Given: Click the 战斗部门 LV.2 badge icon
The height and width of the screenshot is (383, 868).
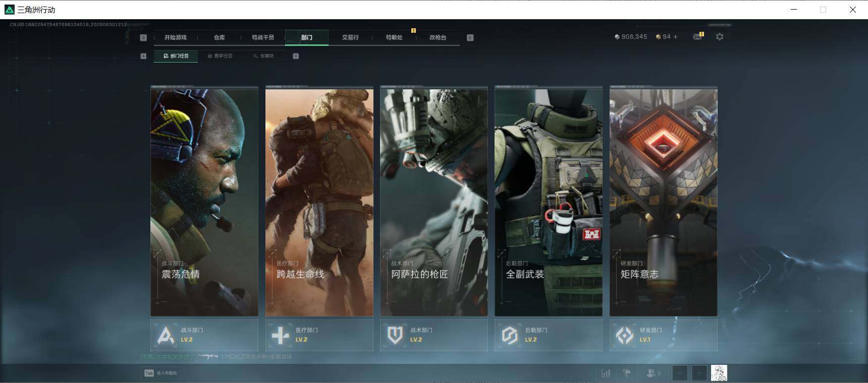Looking at the screenshot, I should tap(166, 335).
